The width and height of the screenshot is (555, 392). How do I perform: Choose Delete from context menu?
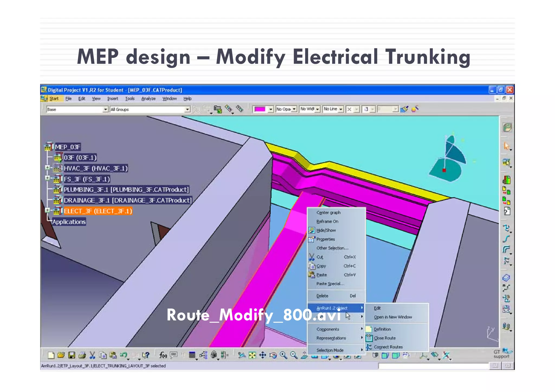[x=336, y=296]
